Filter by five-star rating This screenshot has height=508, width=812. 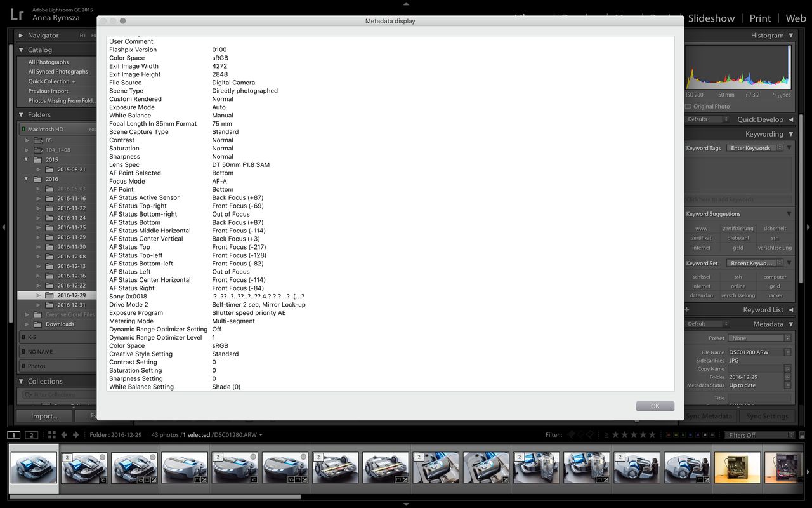tap(652, 435)
